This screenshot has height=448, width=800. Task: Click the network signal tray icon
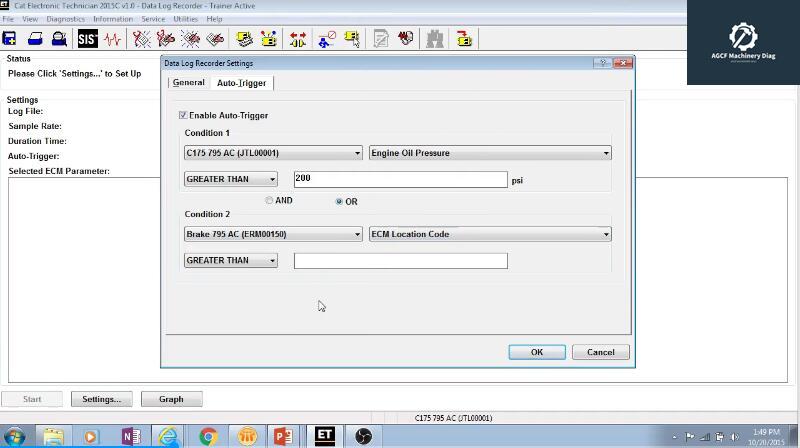[x=705, y=437]
